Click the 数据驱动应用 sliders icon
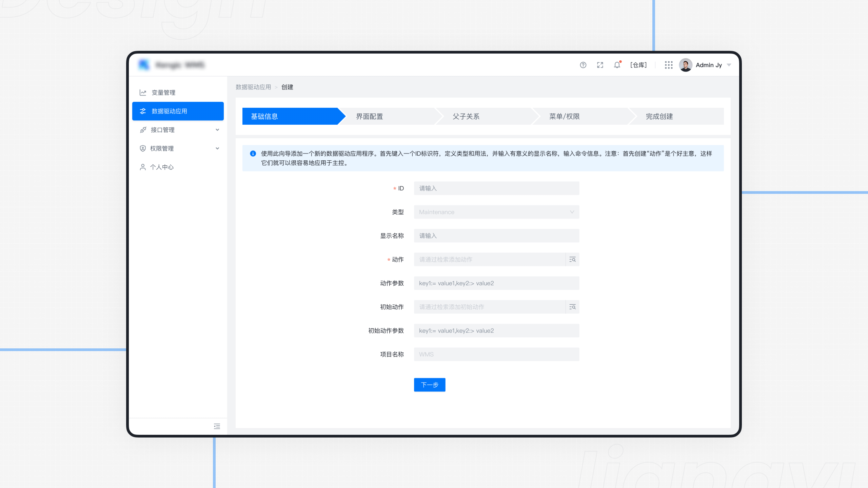The width and height of the screenshot is (868, 488). click(x=143, y=111)
